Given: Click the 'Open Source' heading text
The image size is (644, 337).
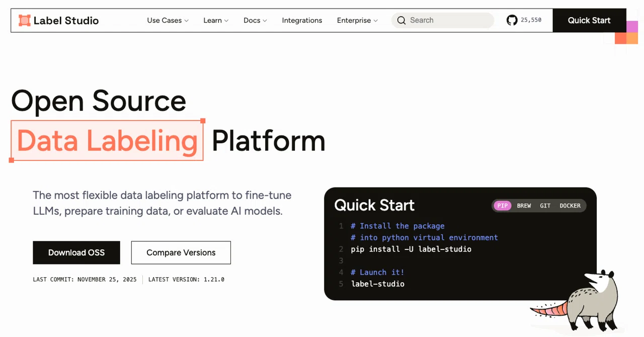Looking at the screenshot, I should click(x=99, y=101).
